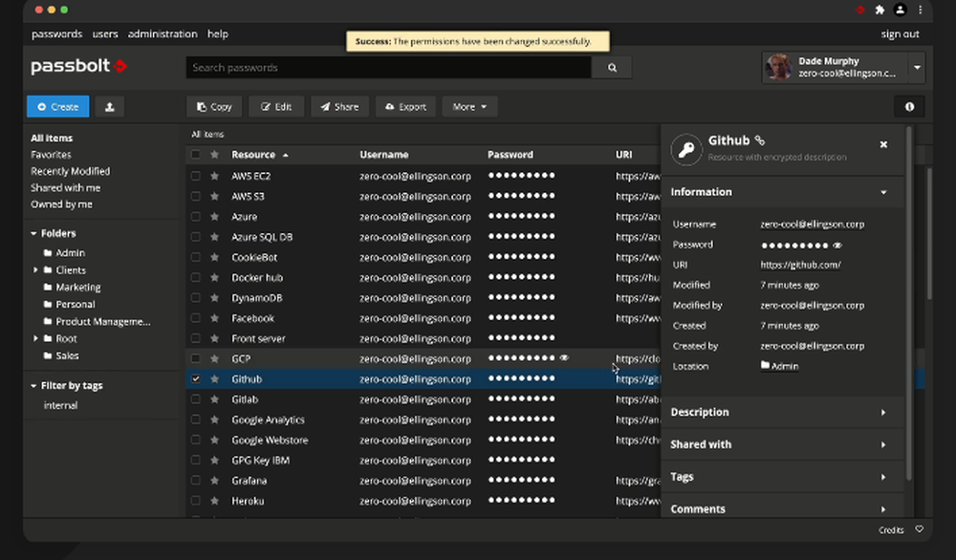Expand the Comments section in the sidebar
Image resolution: width=956 pixels, height=560 pixels.
click(885, 508)
